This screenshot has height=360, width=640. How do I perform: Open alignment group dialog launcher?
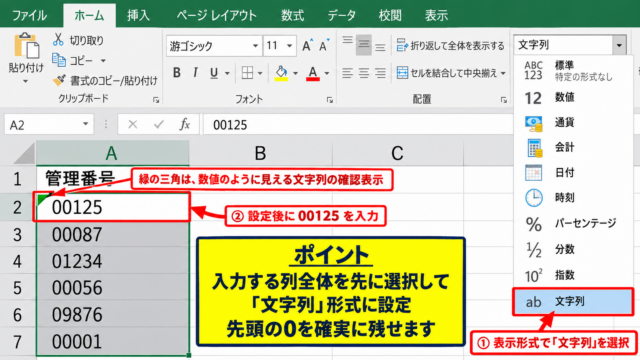503,100
